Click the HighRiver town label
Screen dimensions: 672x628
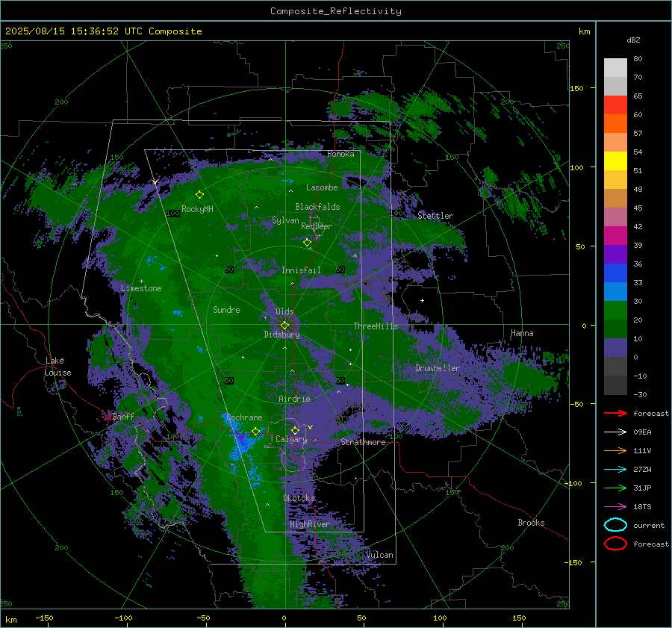(310, 524)
